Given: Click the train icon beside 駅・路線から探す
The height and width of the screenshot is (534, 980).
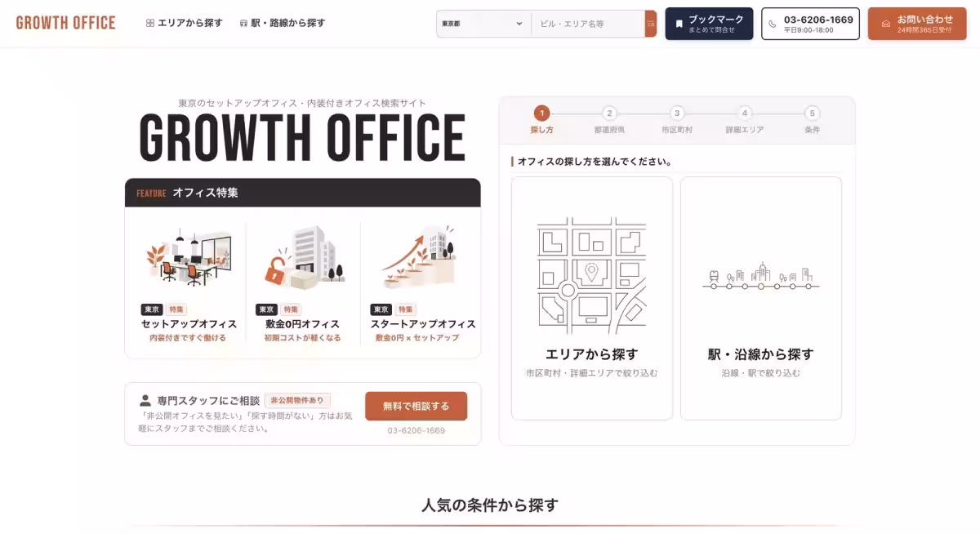Looking at the screenshot, I should (x=243, y=24).
